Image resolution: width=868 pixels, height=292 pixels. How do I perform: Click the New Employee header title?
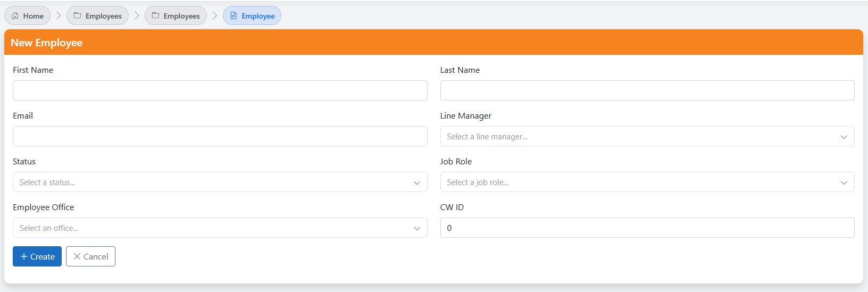[47, 43]
